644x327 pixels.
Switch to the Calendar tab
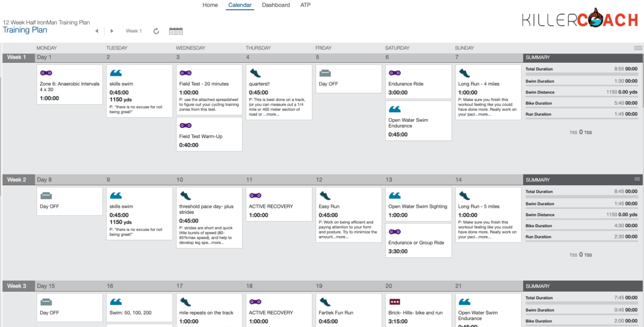point(240,5)
